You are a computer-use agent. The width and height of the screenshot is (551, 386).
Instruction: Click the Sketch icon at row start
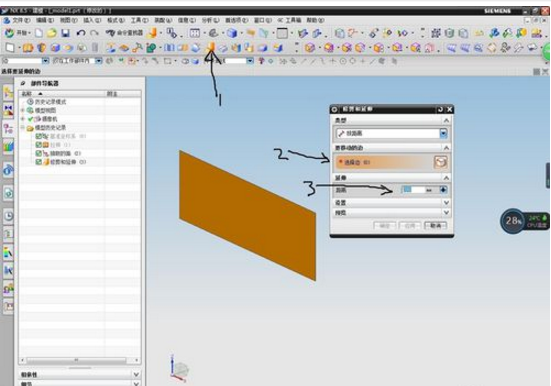pyautogui.click(x=10, y=47)
